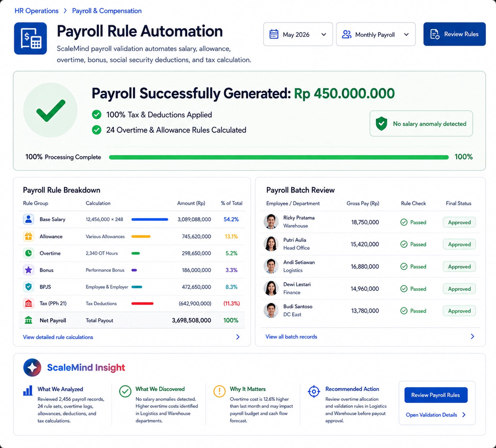Click Rizky Pratama's avatar photo
The image size is (496, 448).
point(271,221)
